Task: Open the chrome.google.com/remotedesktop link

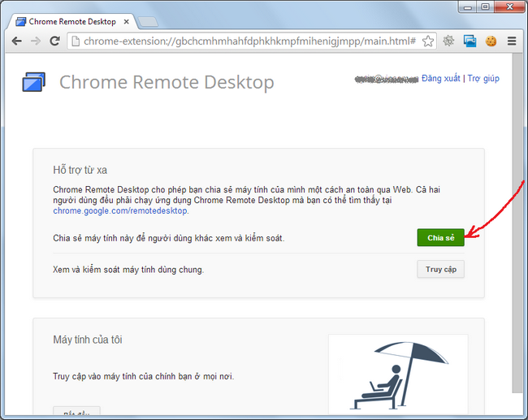Action: 120,210
